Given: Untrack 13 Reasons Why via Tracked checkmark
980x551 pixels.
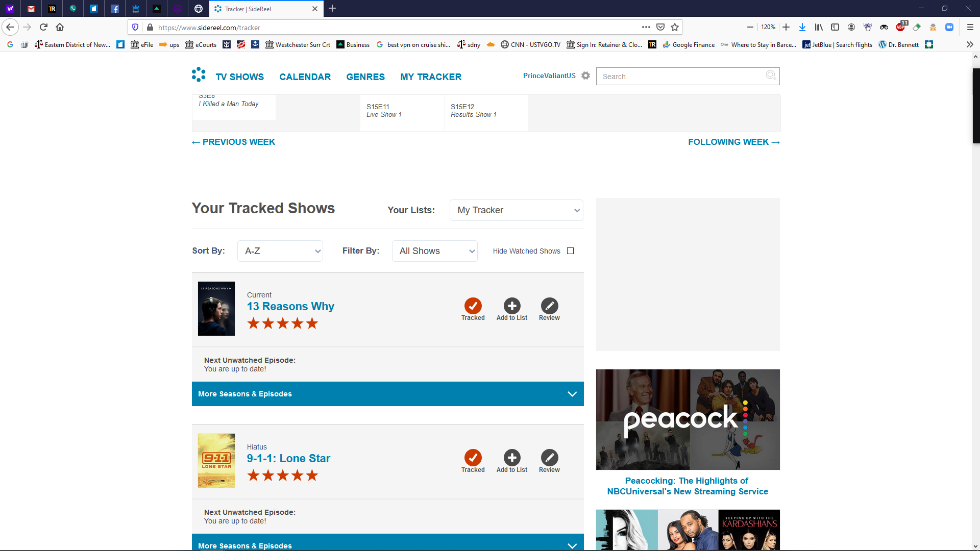Looking at the screenshot, I should pyautogui.click(x=473, y=306).
